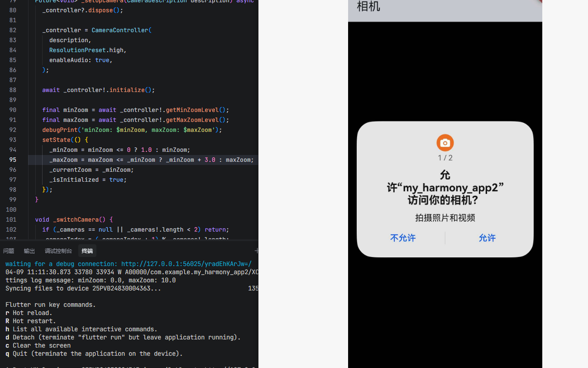Switch to the 输出 panel tab
This screenshot has width=588, height=368.
tap(29, 251)
